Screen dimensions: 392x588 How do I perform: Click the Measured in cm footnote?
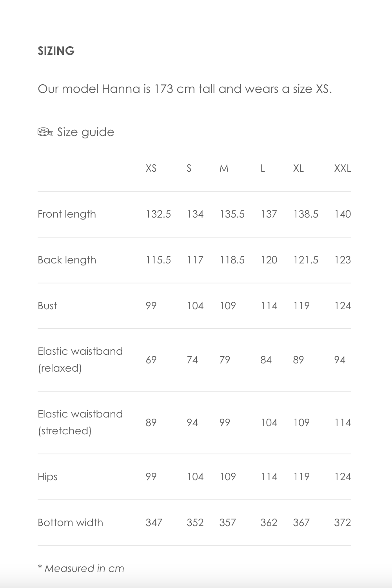81,568
